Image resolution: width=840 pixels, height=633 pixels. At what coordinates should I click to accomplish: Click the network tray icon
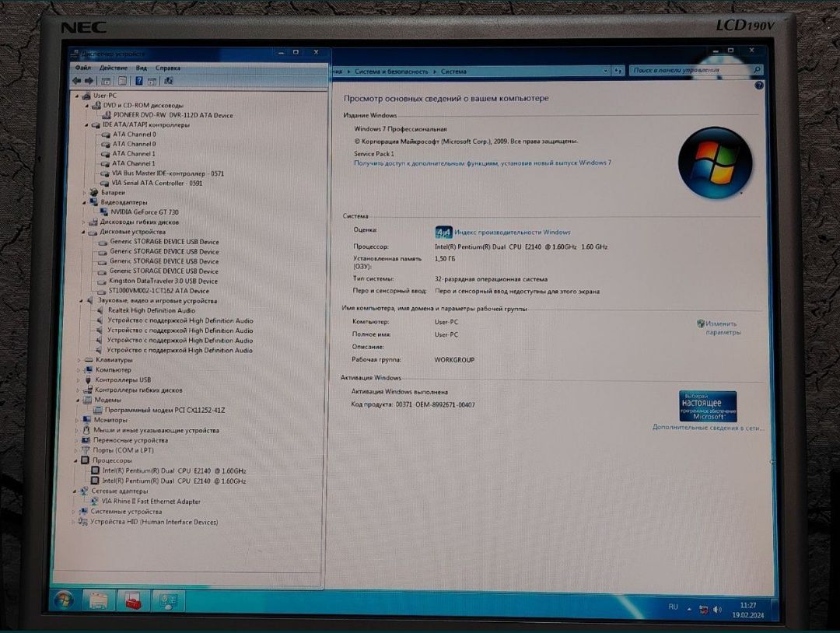click(703, 609)
